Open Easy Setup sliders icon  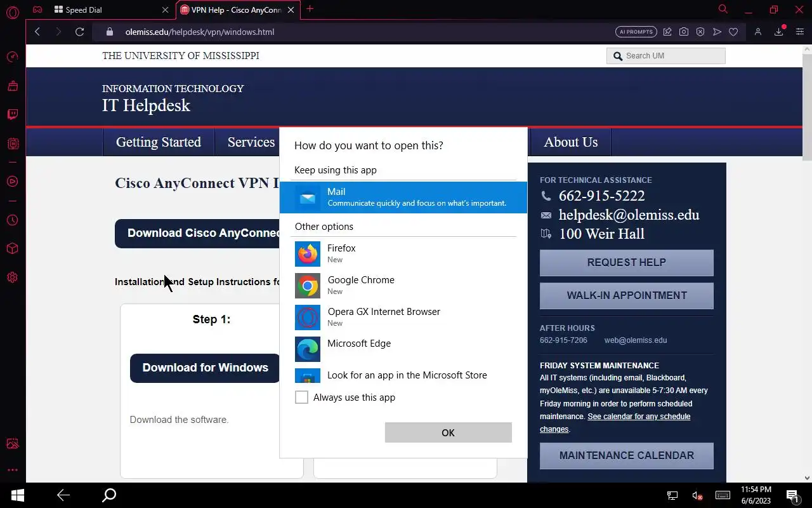(799, 32)
